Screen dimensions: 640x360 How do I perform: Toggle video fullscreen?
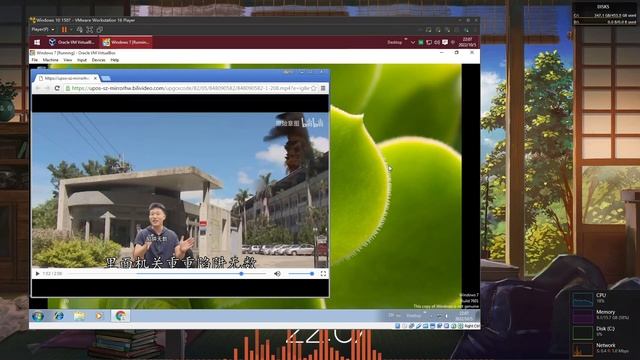(323, 273)
